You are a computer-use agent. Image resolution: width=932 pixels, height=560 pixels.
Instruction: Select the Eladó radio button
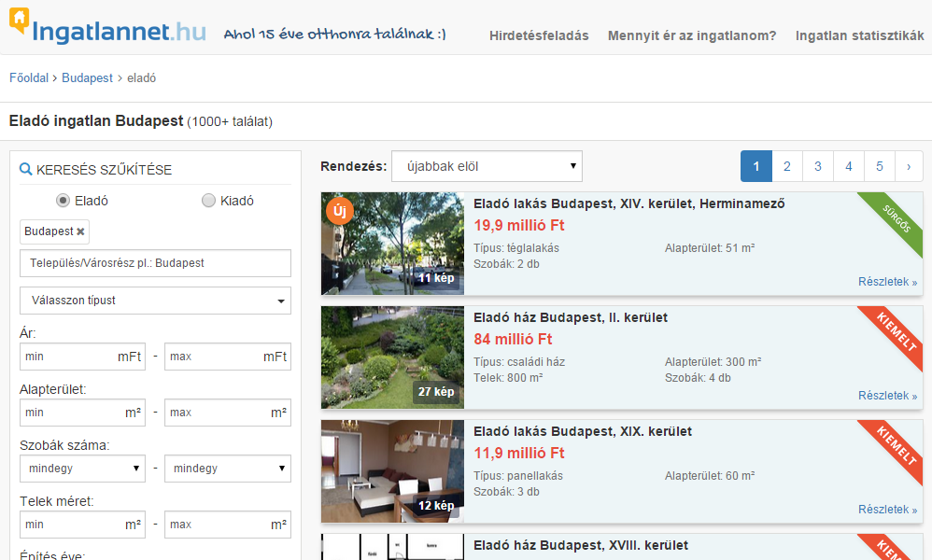coord(63,200)
